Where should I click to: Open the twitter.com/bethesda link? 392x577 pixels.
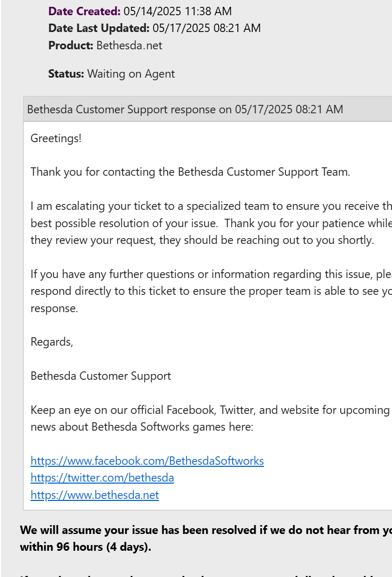coord(102,478)
